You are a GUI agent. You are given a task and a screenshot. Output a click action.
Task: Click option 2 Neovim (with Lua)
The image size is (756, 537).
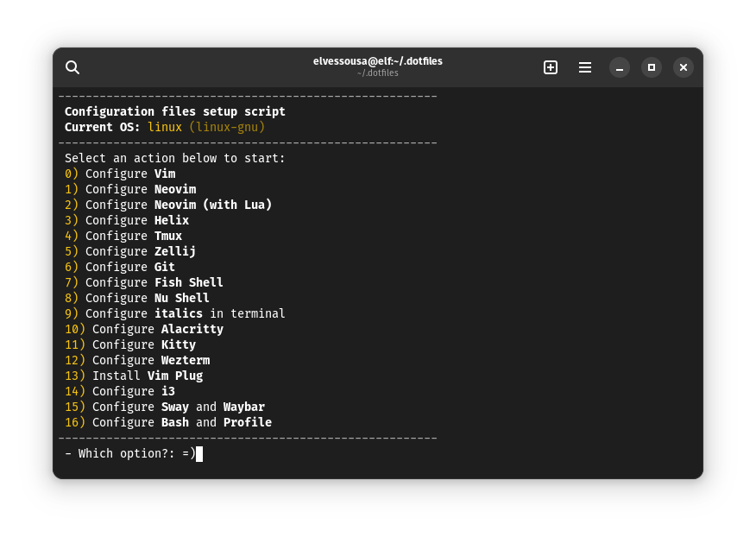tap(168, 205)
